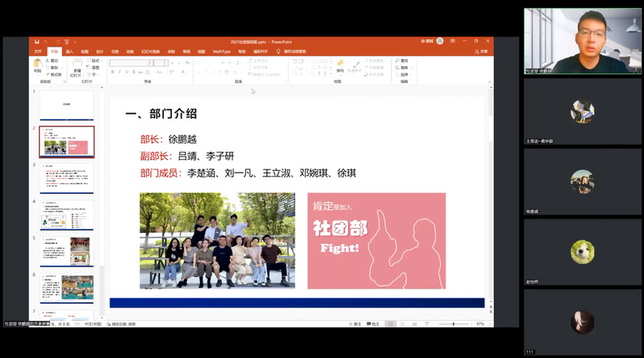
Task: Click the Cut (剪切) icon
Action: 53,60
